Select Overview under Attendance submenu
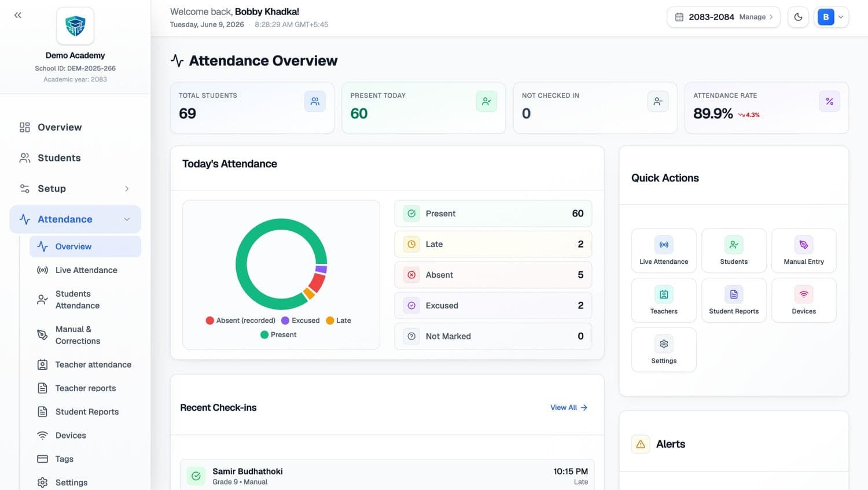The width and height of the screenshot is (868, 490). [85, 246]
